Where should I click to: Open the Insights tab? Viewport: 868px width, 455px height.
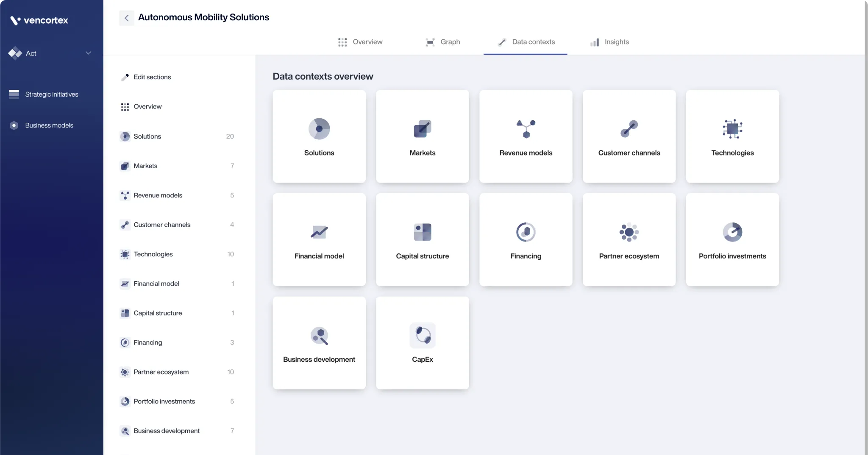tap(609, 42)
